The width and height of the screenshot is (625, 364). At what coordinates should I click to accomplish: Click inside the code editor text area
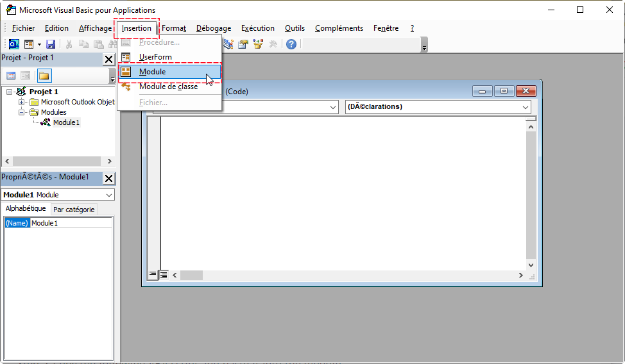coord(343,193)
